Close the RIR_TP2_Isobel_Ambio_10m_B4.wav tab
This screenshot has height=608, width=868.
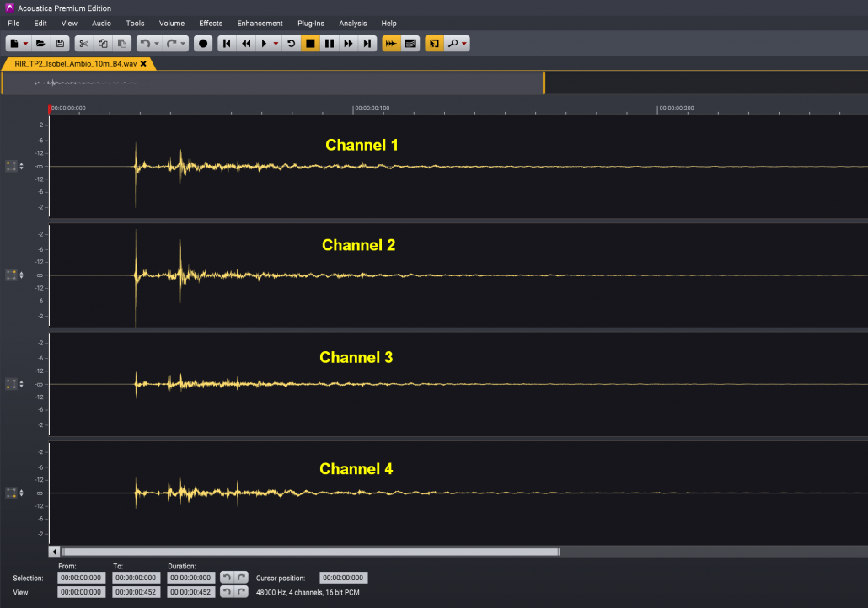pos(143,63)
